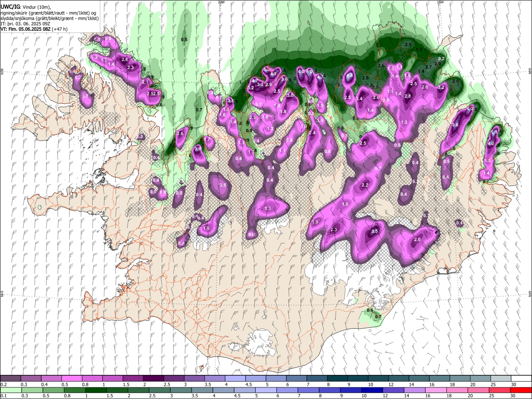Click the palest green rain swatch starting at 0.1
Screen dimensions: 532x399
(x=10, y=390)
